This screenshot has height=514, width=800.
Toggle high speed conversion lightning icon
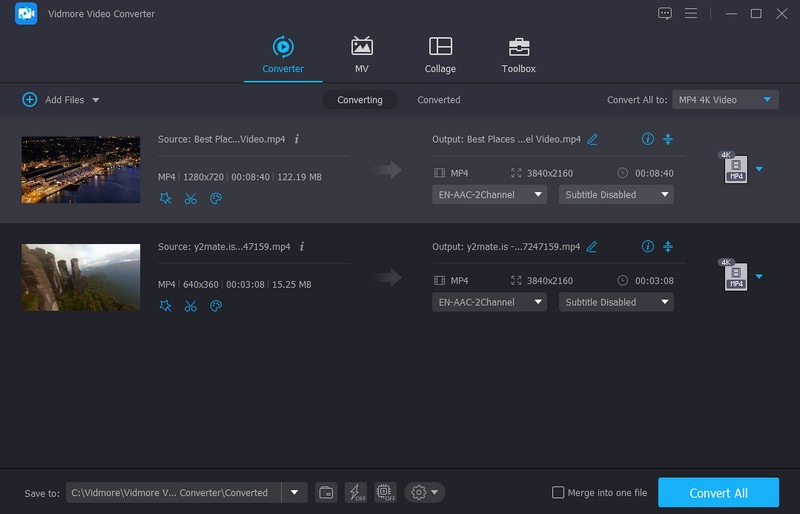click(x=356, y=493)
